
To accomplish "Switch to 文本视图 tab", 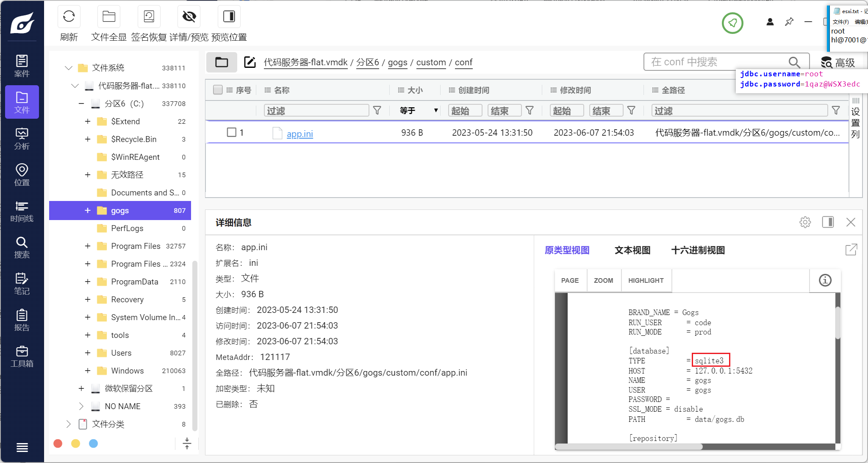I will tap(632, 250).
